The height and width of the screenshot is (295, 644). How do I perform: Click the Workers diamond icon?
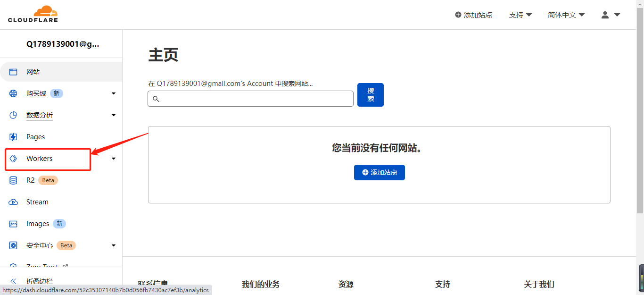coord(13,159)
